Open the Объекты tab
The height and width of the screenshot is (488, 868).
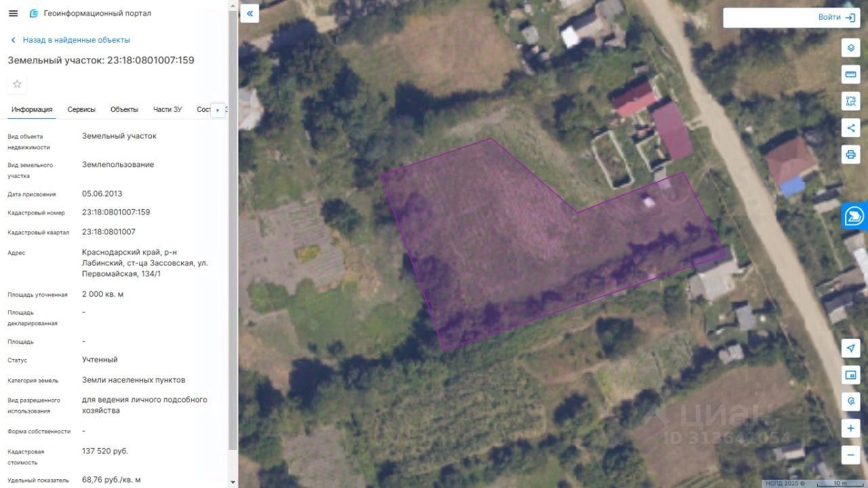tap(124, 110)
